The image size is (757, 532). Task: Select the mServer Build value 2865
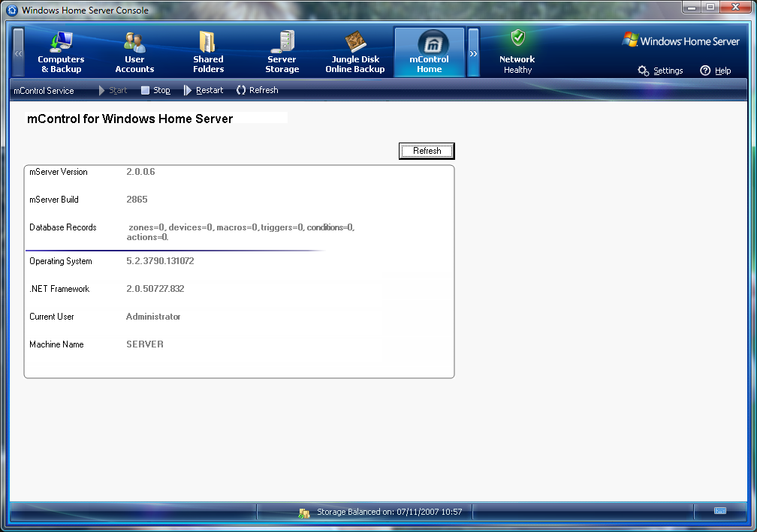tap(137, 200)
